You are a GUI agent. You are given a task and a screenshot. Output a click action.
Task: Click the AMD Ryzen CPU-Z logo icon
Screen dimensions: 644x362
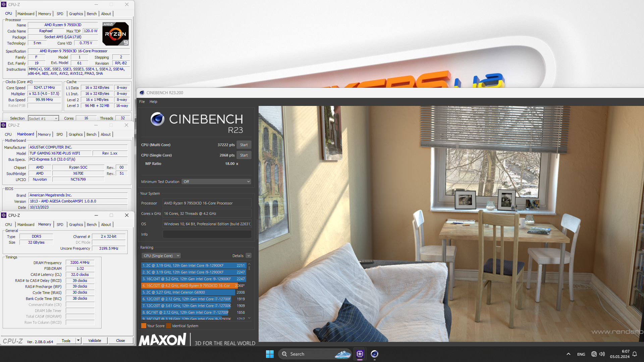(116, 35)
